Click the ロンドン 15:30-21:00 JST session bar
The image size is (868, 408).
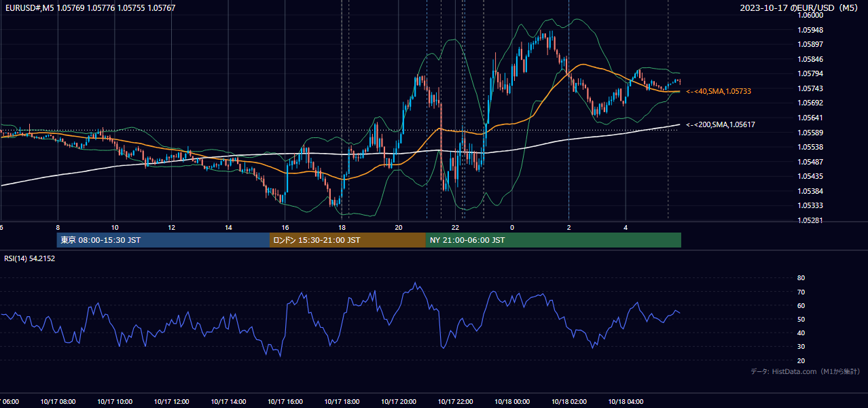[x=348, y=240]
